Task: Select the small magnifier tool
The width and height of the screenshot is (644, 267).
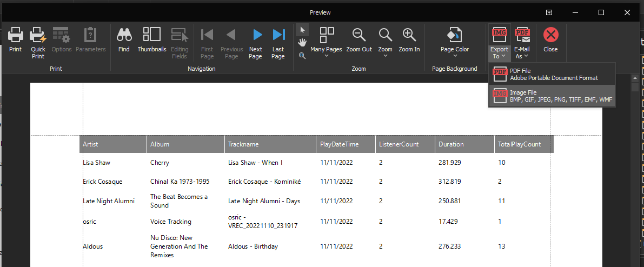Action: click(302, 55)
